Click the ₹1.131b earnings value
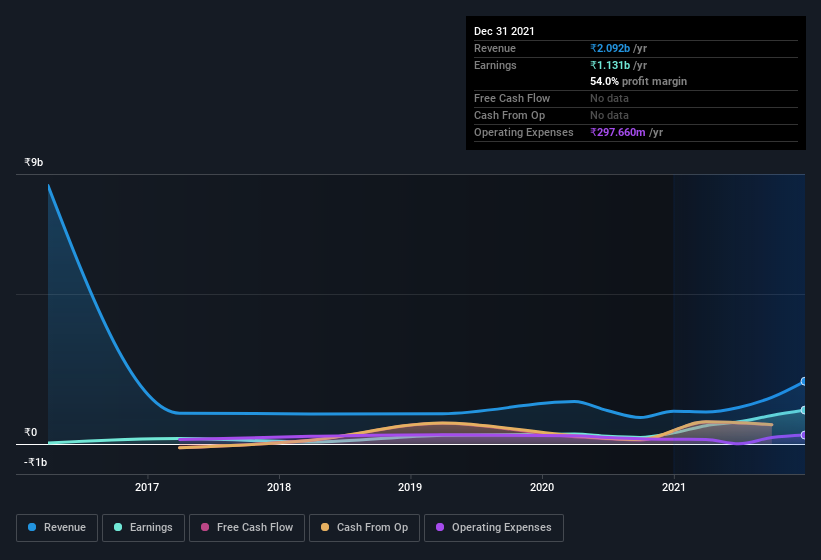 (610, 65)
